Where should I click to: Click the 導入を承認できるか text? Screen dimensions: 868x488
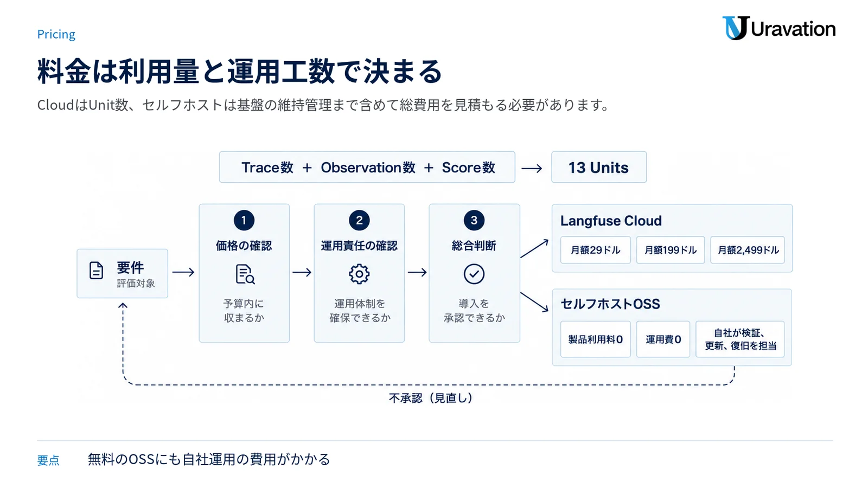point(474,311)
